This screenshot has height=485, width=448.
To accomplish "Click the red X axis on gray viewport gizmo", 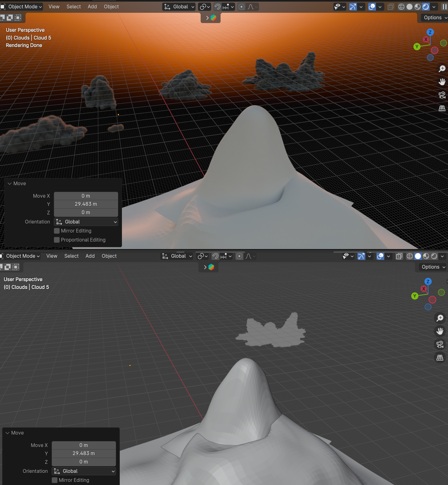I will (424, 289).
